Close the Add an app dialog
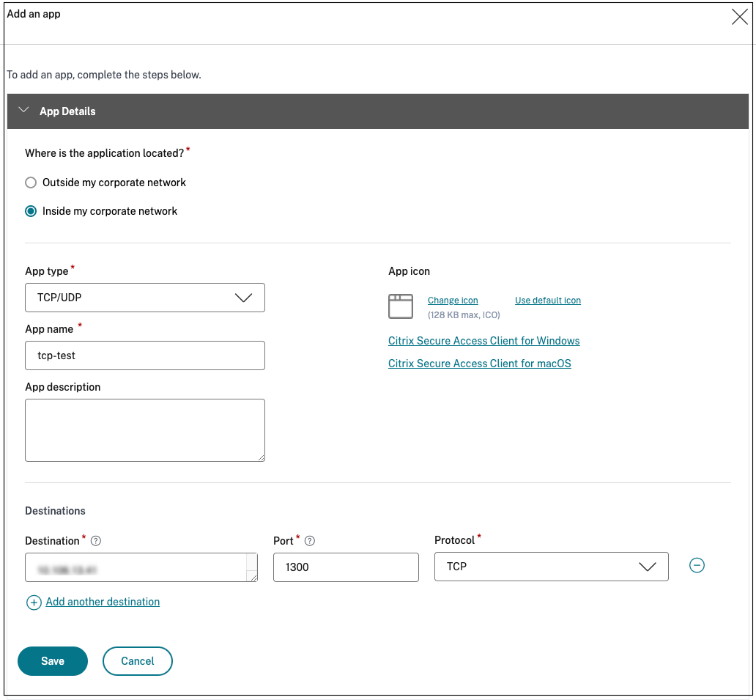Viewport: 756px width, 700px height. click(x=739, y=18)
